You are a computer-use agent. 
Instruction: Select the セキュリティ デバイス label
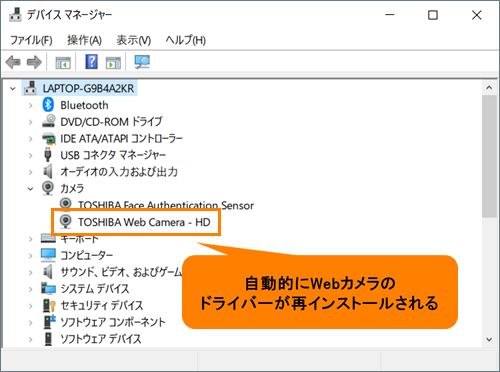(x=102, y=305)
